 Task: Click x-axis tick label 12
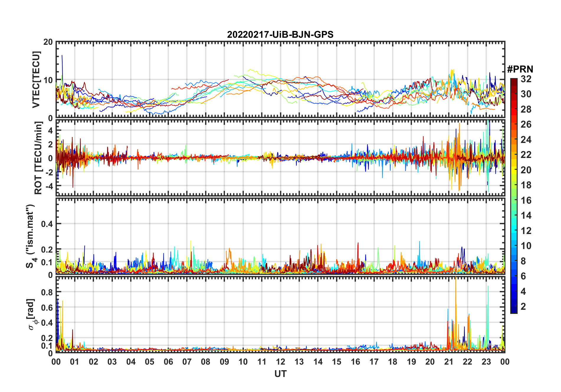(x=280, y=362)
